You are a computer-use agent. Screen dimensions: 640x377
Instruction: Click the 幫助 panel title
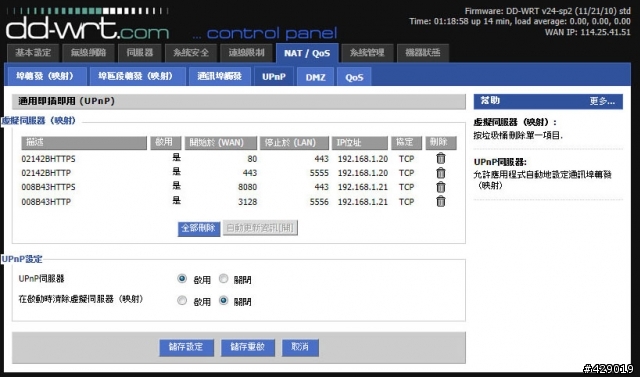(x=490, y=101)
